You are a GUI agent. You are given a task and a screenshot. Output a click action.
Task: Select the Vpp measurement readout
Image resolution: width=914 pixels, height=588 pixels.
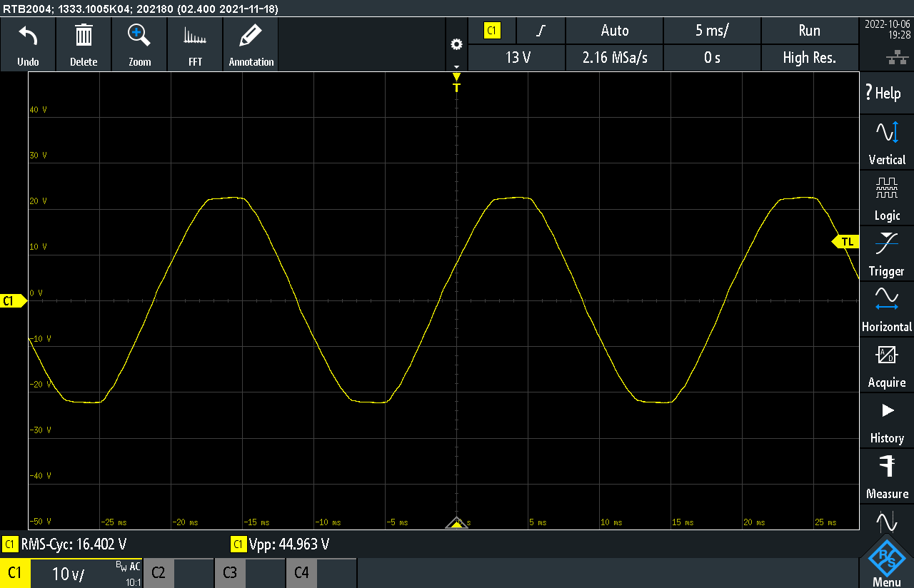coord(281,544)
